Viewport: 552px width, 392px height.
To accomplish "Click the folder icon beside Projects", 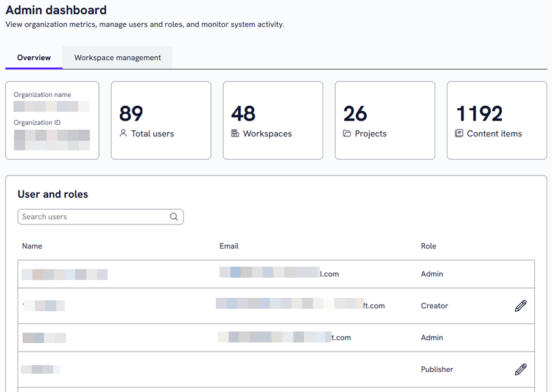I will pos(347,133).
